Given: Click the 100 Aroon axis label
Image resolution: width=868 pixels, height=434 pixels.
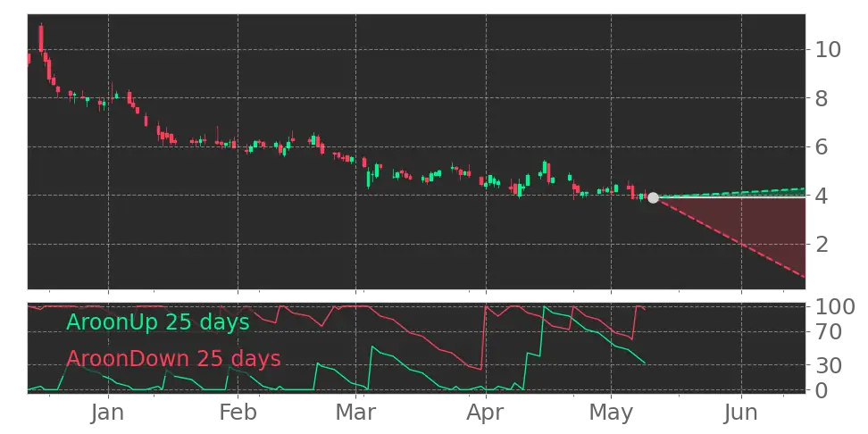Looking at the screenshot, I should 834,306.
